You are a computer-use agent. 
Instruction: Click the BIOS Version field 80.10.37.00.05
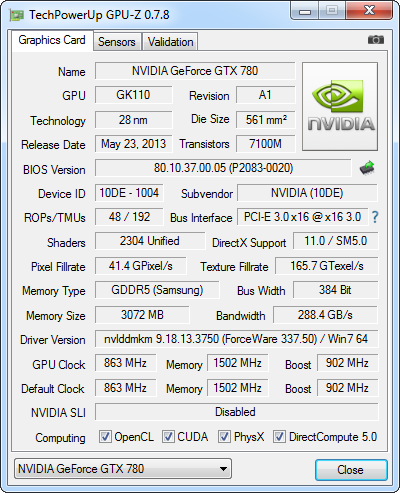click(223, 168)
